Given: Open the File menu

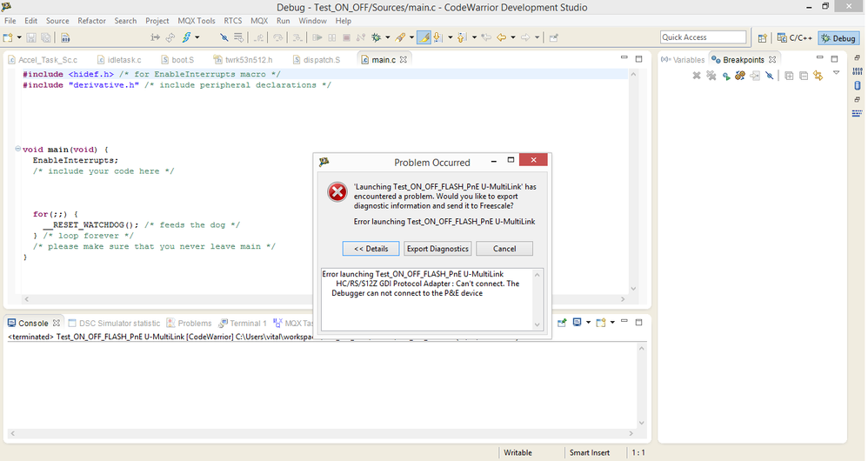Looking at the screenshot, I should [x=10, y=21].
